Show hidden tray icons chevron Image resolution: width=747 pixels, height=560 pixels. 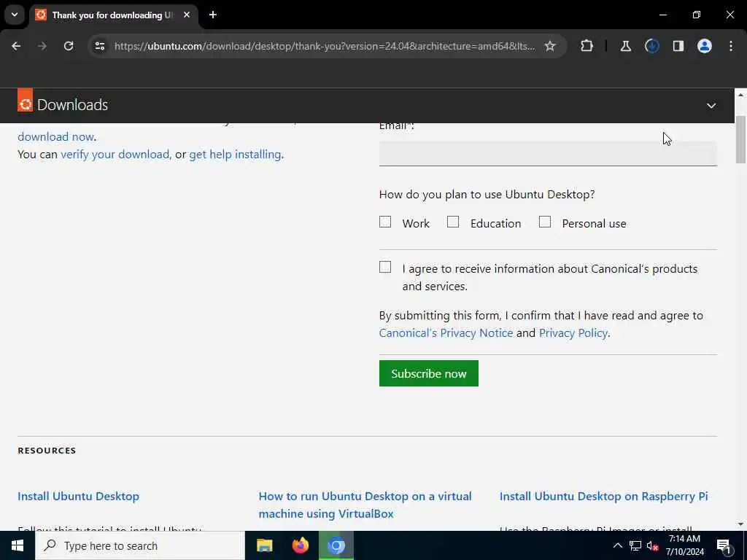tap(617, 545)
